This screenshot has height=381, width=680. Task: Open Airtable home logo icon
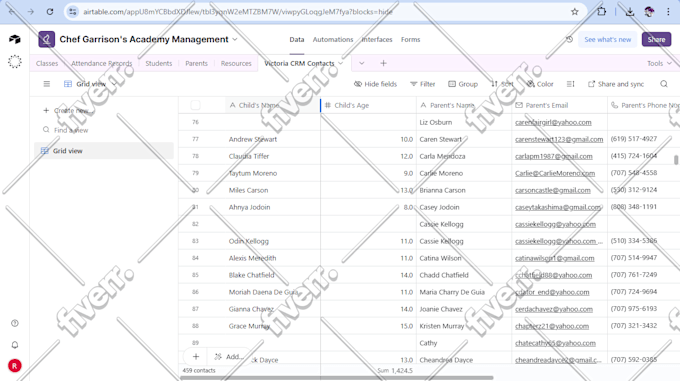point(15,39)
